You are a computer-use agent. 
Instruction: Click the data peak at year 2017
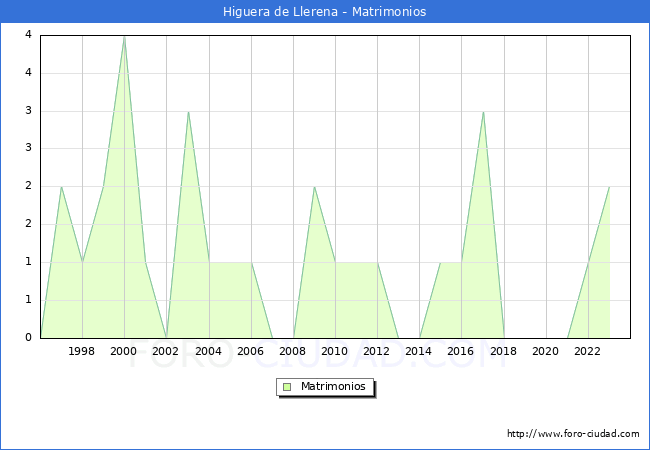[x=483, y=112]
